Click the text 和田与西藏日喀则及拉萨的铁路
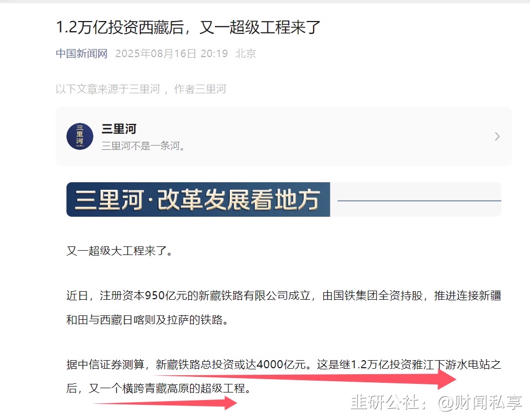530x420 pixels. tap(144, 319)
